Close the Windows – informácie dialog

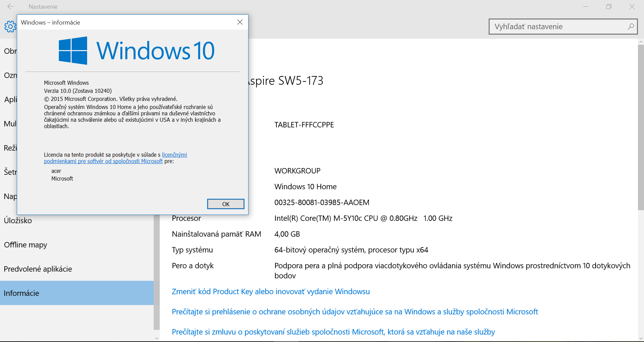[x=240, y=22]
